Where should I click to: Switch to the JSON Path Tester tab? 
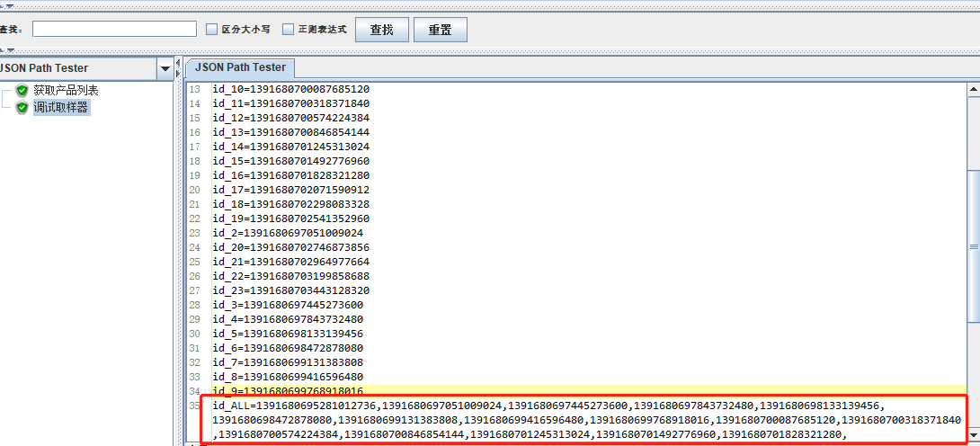coord(240,67)
